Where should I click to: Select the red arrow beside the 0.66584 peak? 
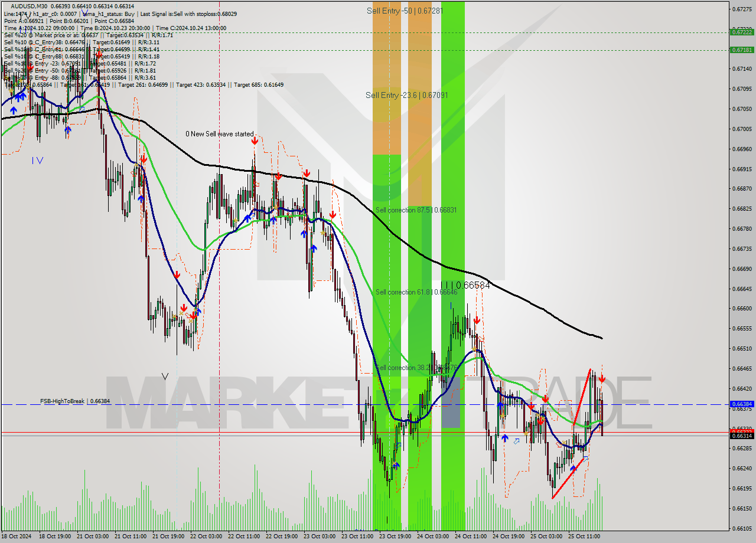pyautogui.click(x=477, y=320)
